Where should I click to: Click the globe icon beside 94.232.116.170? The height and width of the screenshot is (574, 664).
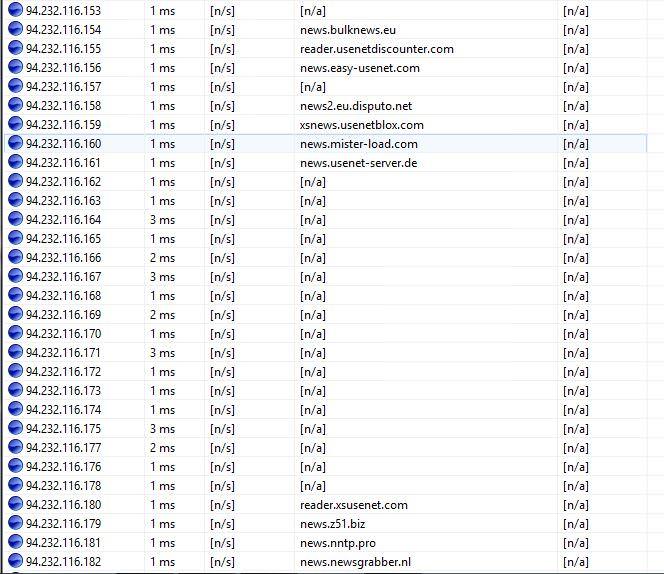(15, 333)
